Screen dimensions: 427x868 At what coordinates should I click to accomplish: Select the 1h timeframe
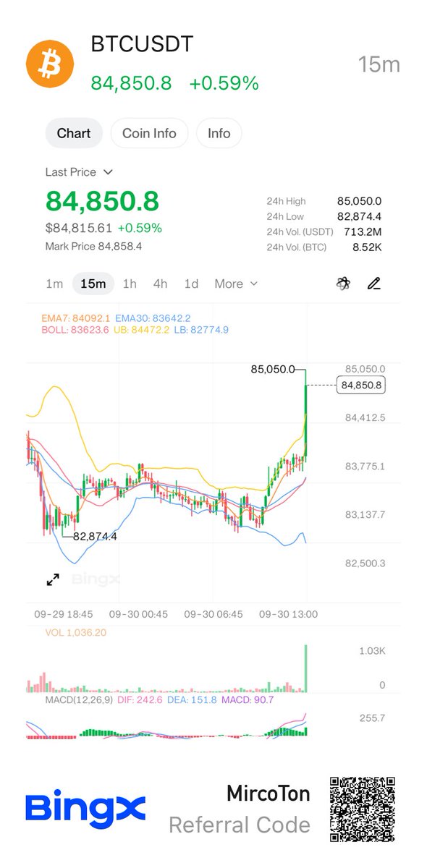(130, 284)
